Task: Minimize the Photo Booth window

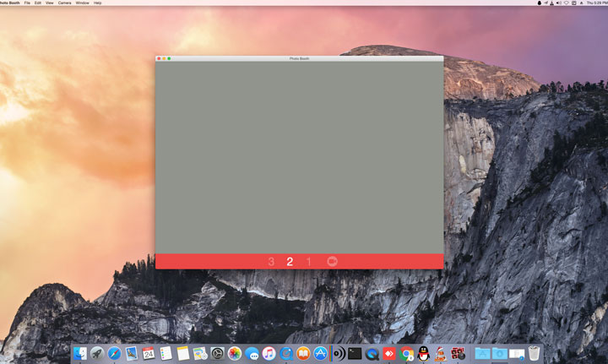Action: [x=164, y=58]
